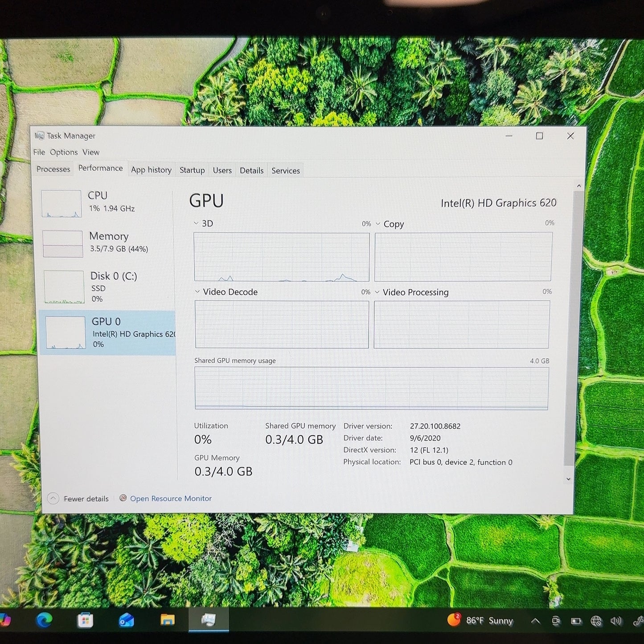Screen dimensions: 644x644
Task: Select CPU in the performance sidebar
Action: (106, 203)
